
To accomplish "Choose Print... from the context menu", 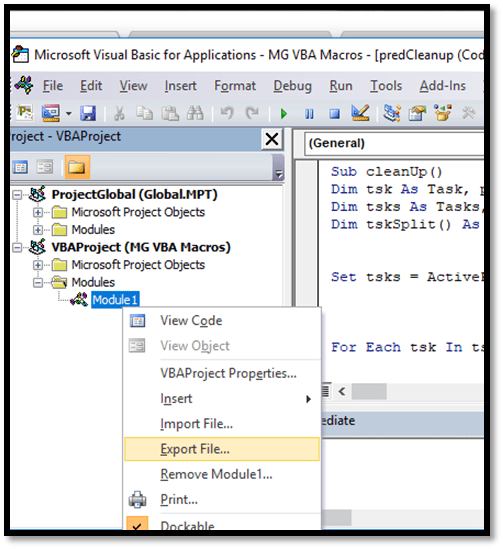I will 222,499.
